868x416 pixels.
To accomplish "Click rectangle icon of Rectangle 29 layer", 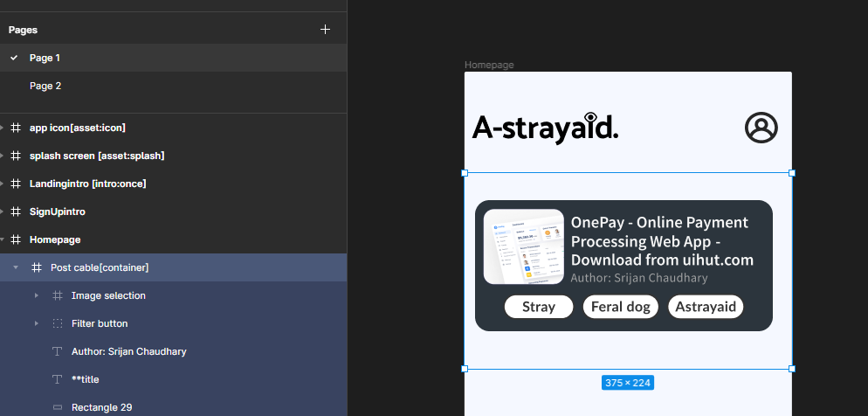I will coord(58,407).
